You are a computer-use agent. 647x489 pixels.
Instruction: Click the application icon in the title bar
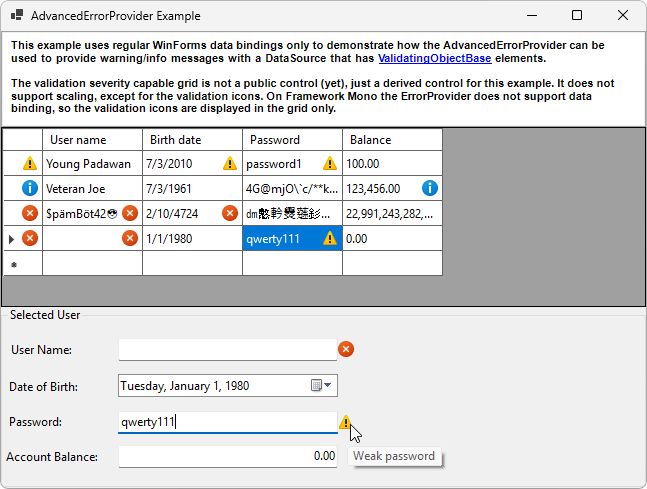[17, 16]
